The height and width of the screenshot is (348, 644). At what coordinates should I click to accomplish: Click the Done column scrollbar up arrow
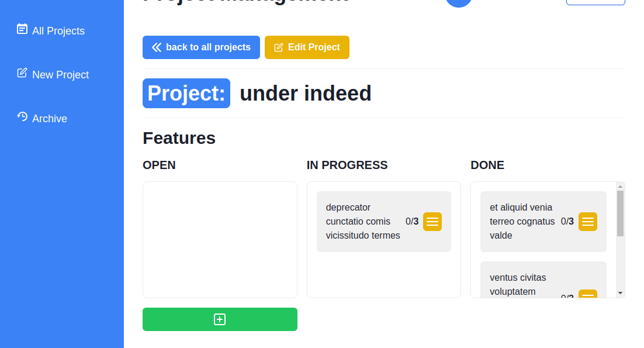620,187
